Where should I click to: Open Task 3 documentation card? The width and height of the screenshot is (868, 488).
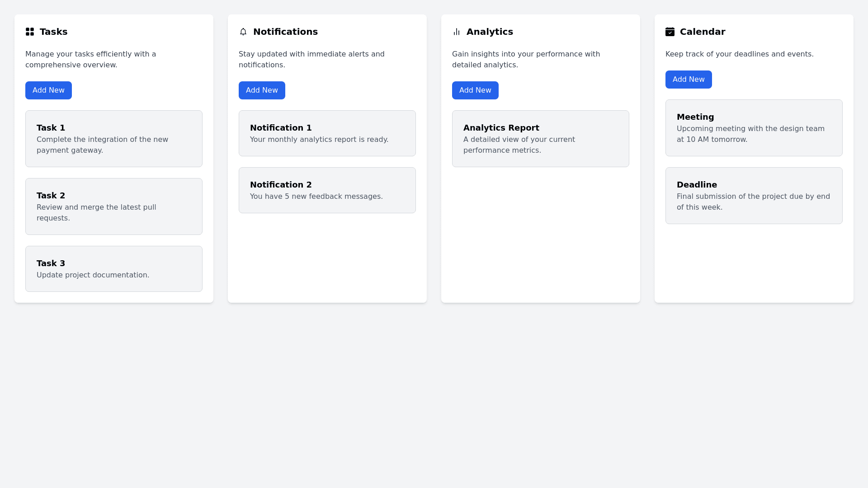[x=114, y=269]
